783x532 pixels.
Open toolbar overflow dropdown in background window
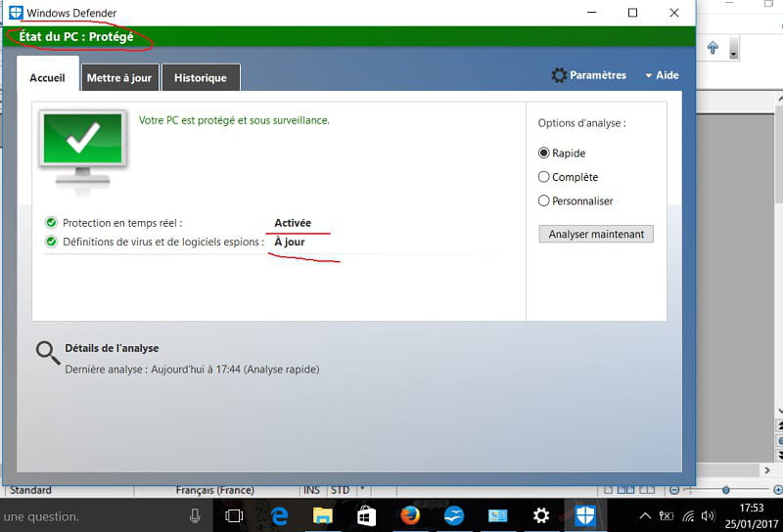coord(733,49)
